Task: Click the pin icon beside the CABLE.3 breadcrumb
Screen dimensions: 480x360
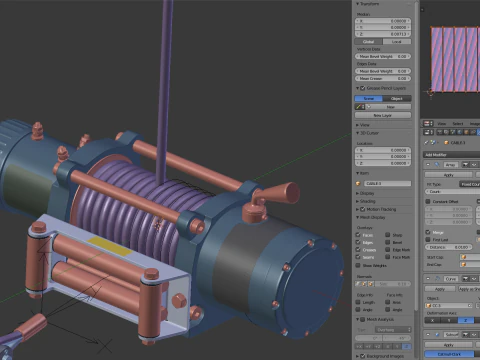Action: pos(426,143)
